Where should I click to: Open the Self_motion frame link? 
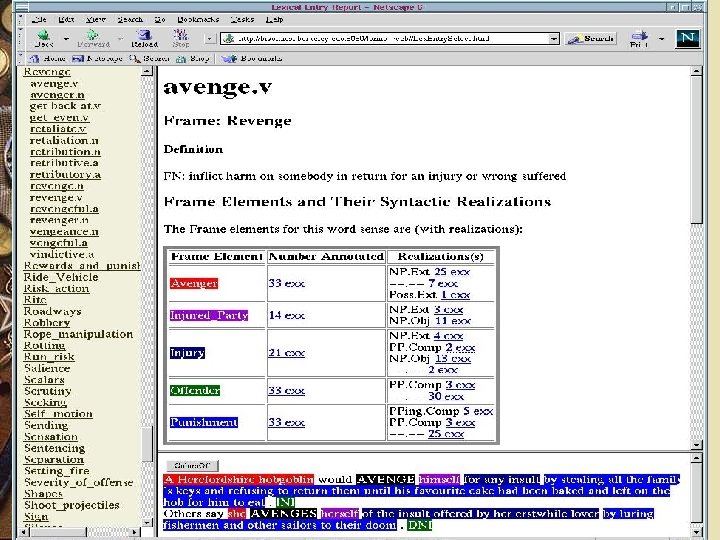(58, 414)
